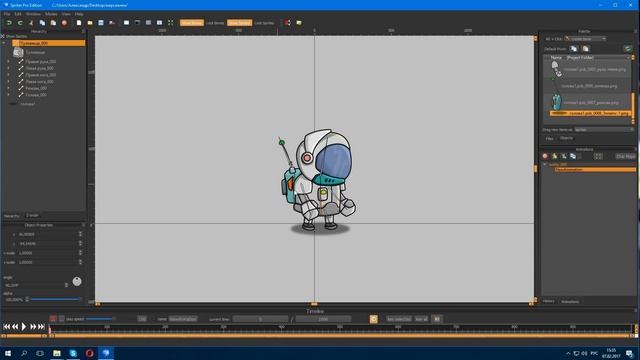This screenshot has height=360, width=640.
Task: Click the white rectangle canvas icon in the toolbar
Action: click(x=127, y=23)
